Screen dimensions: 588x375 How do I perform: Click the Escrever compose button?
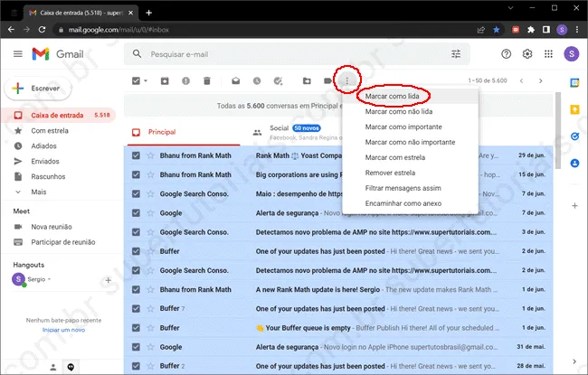37,89
